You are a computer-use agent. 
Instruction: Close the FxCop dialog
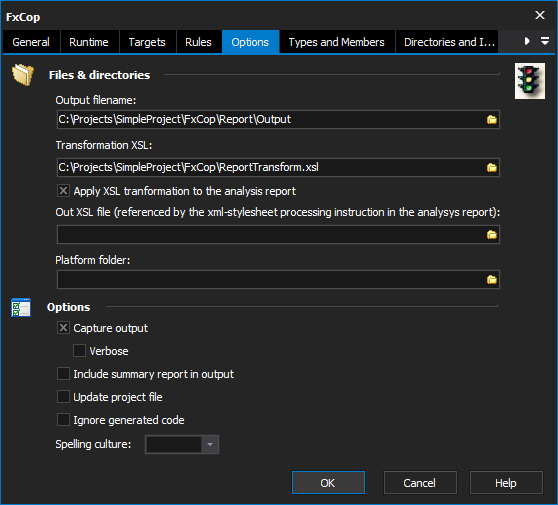click(x=540, y=15)
